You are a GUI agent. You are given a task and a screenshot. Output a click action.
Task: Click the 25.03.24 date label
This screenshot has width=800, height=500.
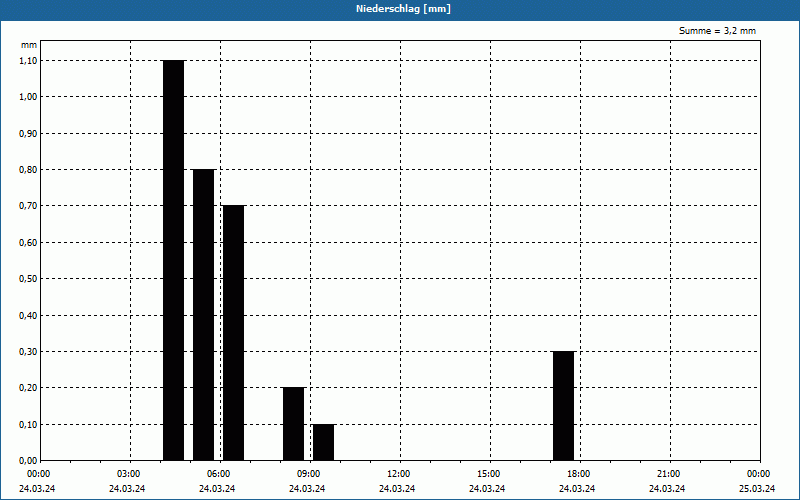(757, 489)
